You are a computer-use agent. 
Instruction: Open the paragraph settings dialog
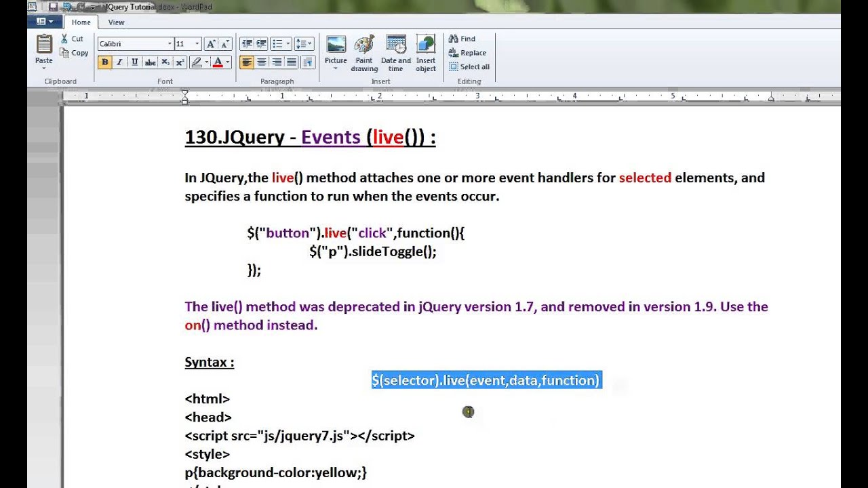tap(307, 62)
